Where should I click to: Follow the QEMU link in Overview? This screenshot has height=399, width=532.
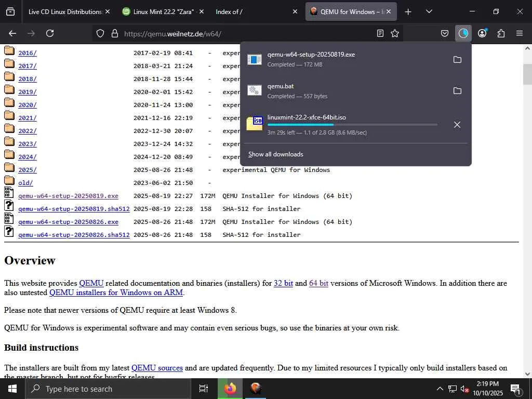tap(91, 283)
